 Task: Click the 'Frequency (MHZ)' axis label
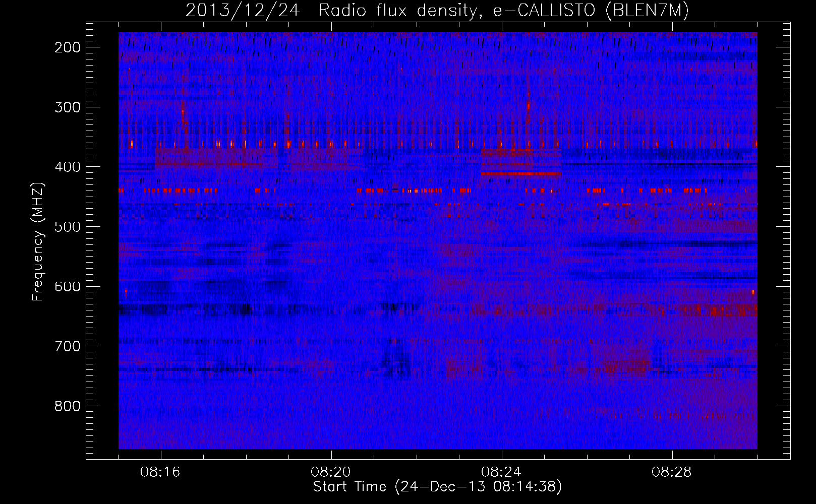pyautogui.click(x=38, y=241)
